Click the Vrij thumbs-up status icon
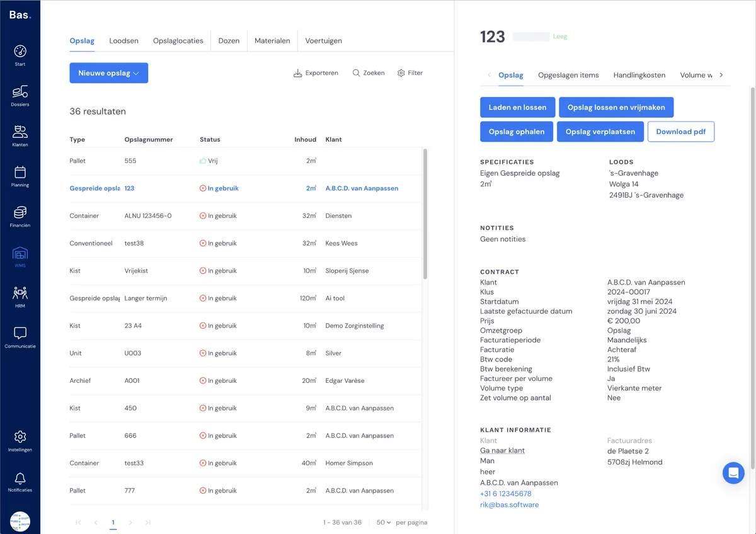This screenshot has width=756, height=534. [203, 161]
